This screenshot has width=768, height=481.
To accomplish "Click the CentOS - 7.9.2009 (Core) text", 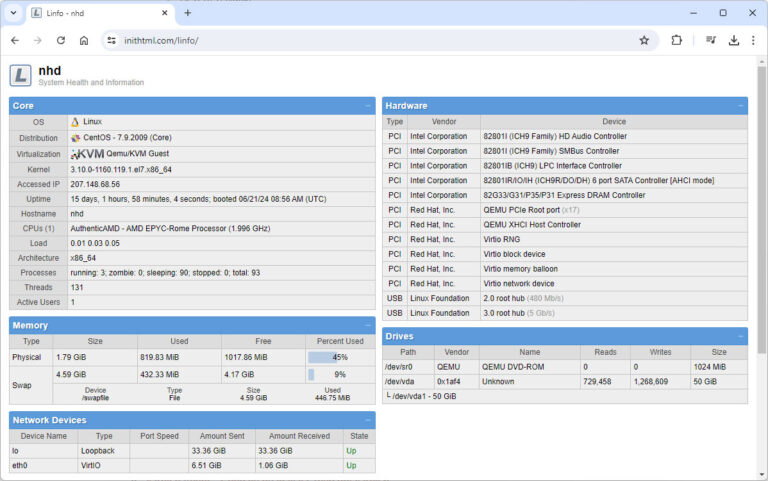I will 127,138.
